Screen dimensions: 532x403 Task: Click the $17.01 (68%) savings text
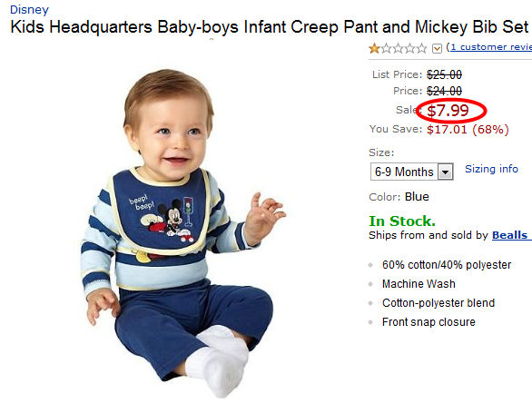(x=468, y=129)
